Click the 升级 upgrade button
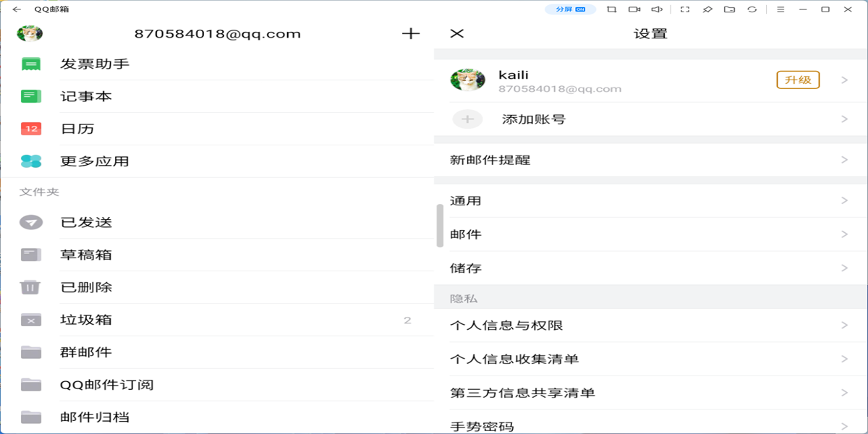Viewport: 868px width, 434px height. pyautogui.click(x=798, y=80)
